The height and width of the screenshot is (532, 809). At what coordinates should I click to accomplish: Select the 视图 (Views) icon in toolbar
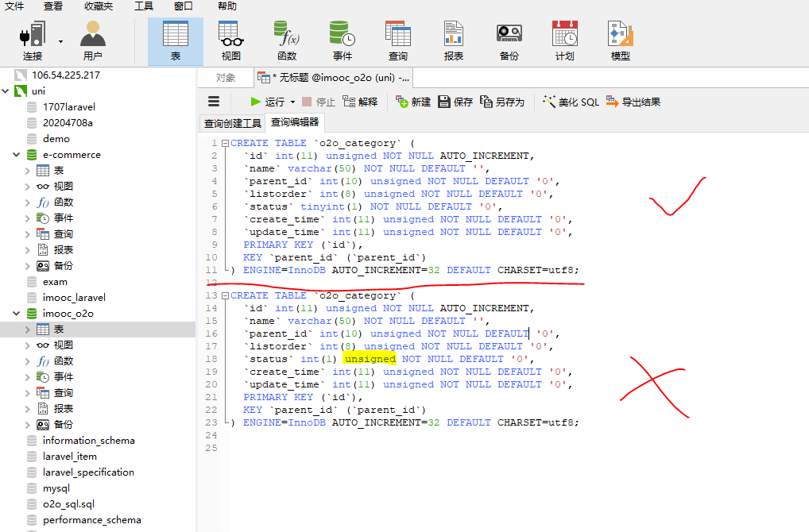coord(230,40)
